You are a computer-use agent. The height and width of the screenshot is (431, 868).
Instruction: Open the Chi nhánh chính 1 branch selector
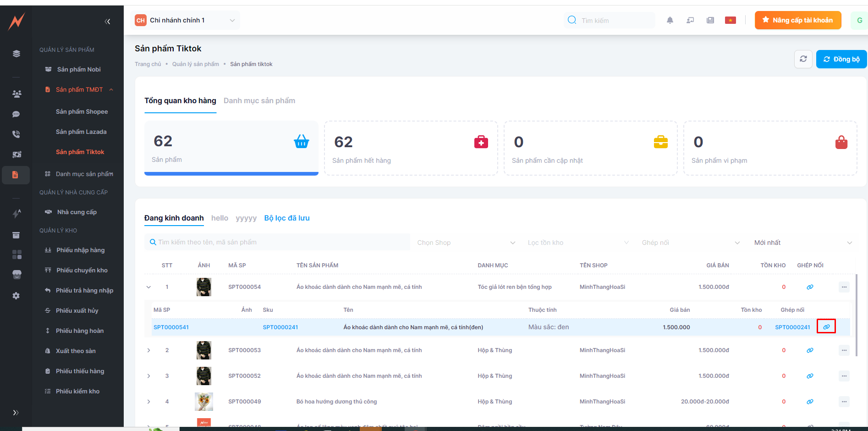pyautogui.click(x=185, y=20)
